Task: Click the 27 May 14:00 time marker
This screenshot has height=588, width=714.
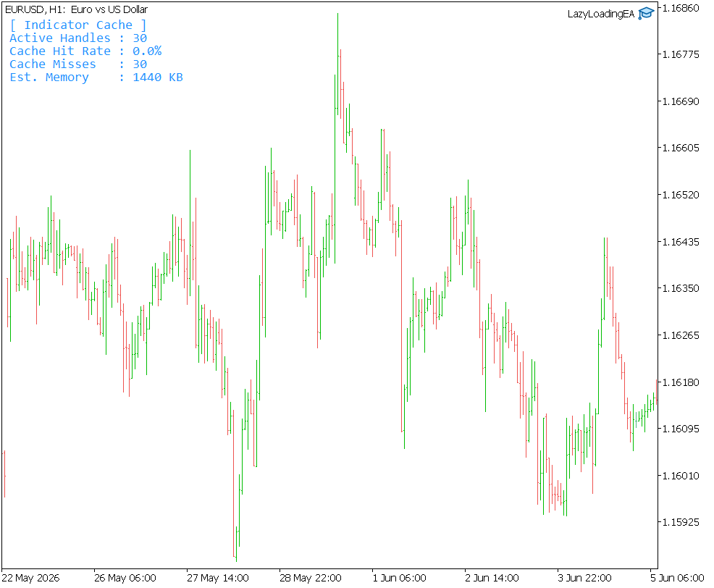Action: coord(218,578)
